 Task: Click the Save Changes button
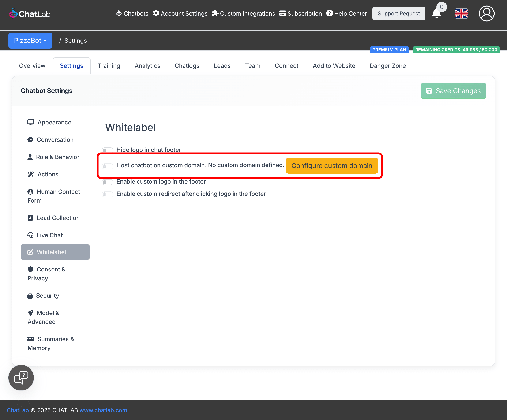click(453, 91)
